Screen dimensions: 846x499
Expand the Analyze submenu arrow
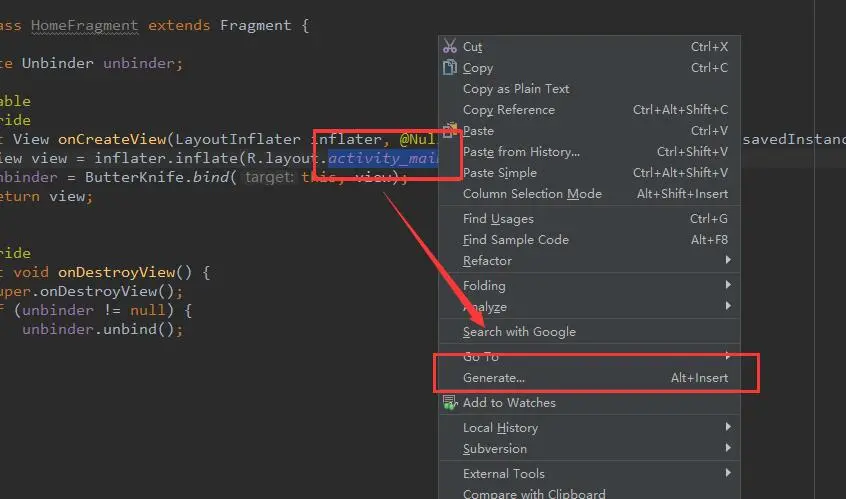728,306
